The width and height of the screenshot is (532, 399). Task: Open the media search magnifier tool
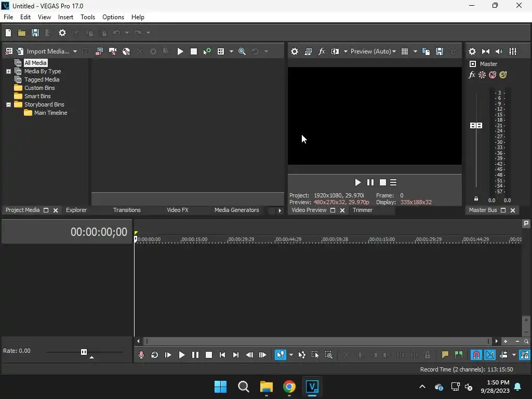242,51
